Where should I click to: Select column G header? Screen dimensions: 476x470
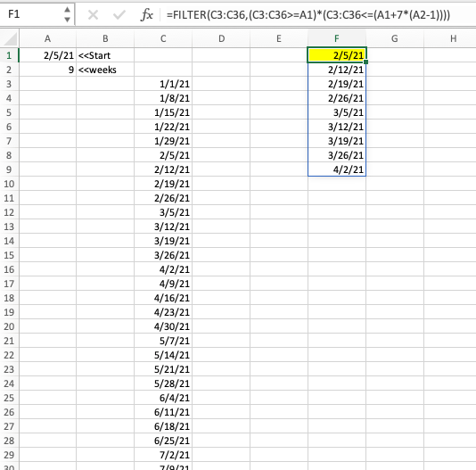395,38
